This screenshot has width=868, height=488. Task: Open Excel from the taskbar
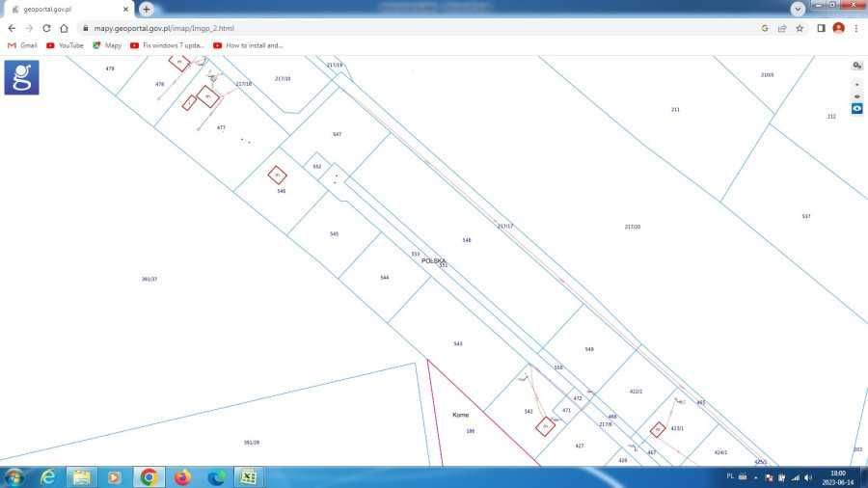(249, 477)
